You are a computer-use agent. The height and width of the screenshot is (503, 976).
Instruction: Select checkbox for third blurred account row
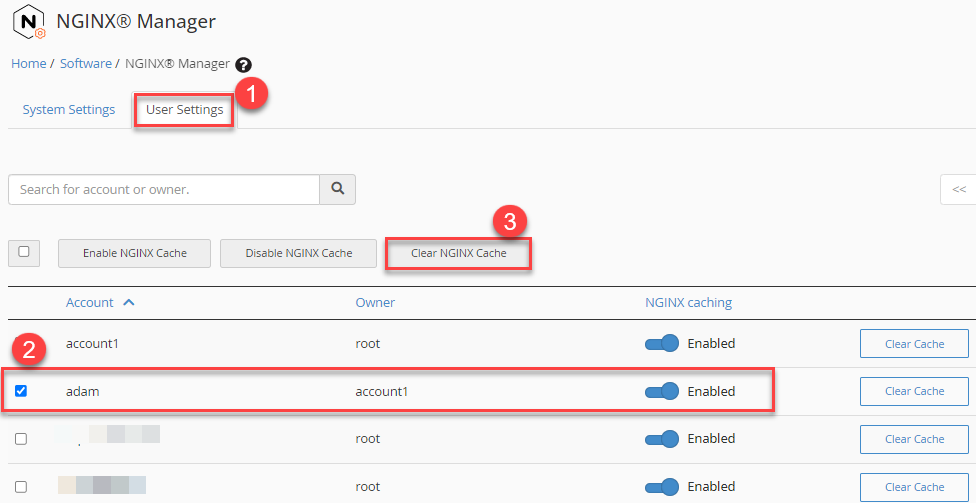(21, 439)
